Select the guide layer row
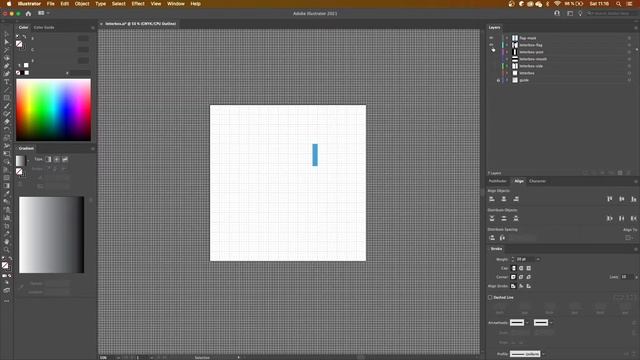The height and width of the screenshot is (360, 640). coord(563,80)
